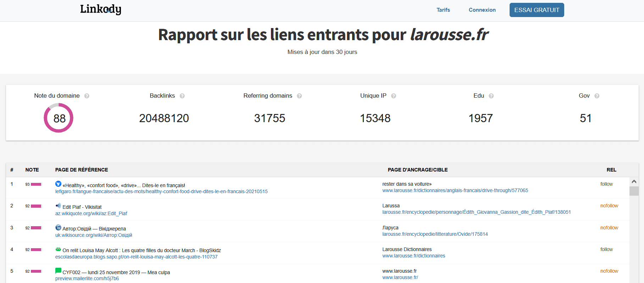Click the scrollbar up arrow of the table
Image resolution: width=644 pixels, height=283 pixels.
[634, 181]
